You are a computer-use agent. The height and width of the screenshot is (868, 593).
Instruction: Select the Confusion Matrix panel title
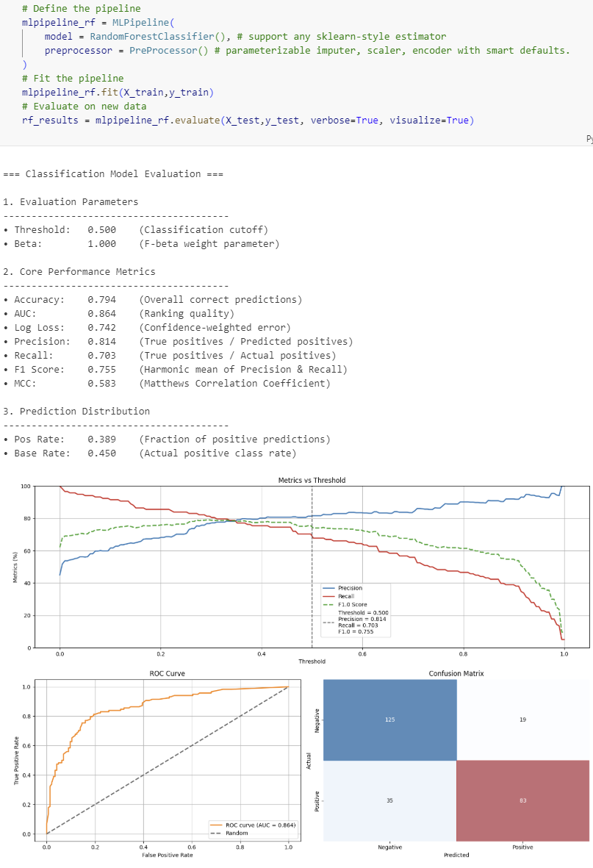(456, 673)
